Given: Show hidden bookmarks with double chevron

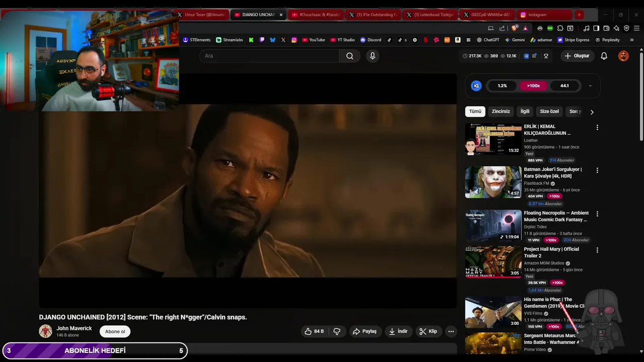Looking at the screenshot, I should [632, 40].
